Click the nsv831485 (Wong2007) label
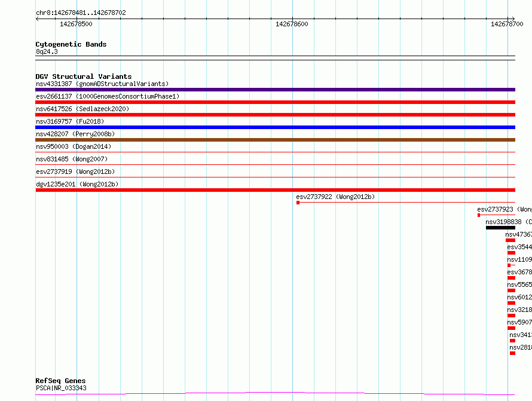This screenshot has width=532, height=401. 72,159
